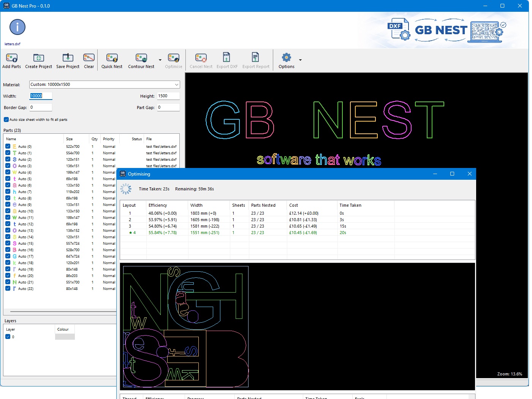Click the Export DXF icon
532x399 pixels.
(x=226, y=57)
